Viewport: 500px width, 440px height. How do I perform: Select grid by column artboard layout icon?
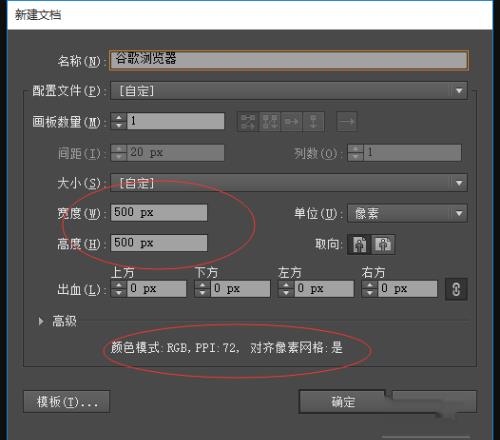tap(269, 121)
